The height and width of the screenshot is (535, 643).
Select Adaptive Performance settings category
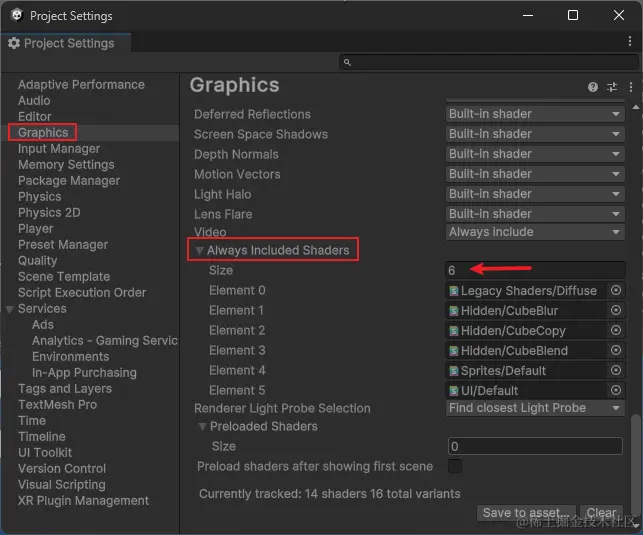[x=81, y=84]
